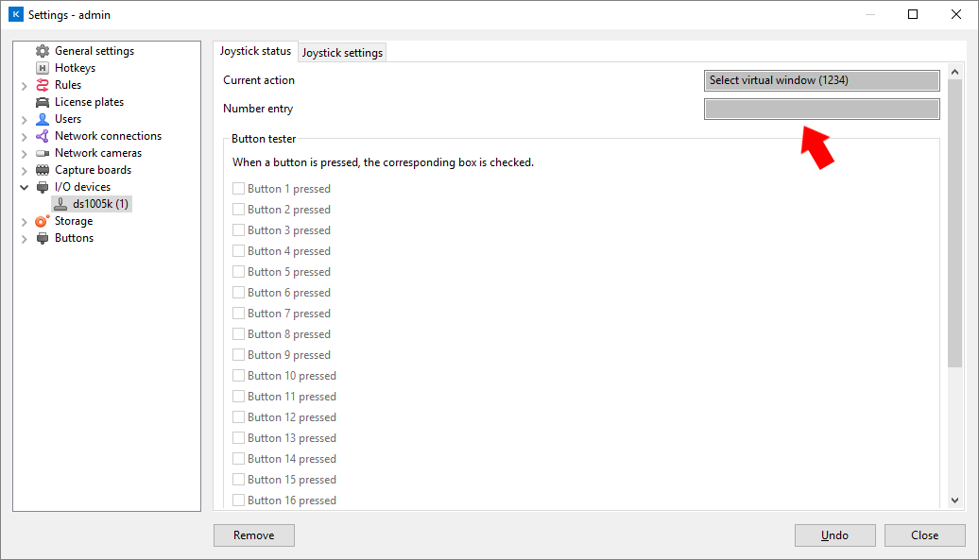979x560 pixels.
Task: Collapse the I/O devices tree node
Action: tap(25, 187)
